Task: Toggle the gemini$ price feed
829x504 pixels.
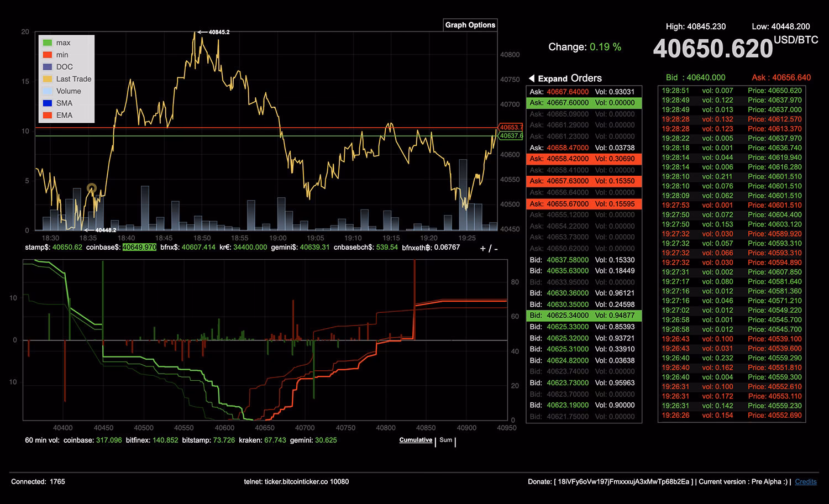Action: coord(285,248)
